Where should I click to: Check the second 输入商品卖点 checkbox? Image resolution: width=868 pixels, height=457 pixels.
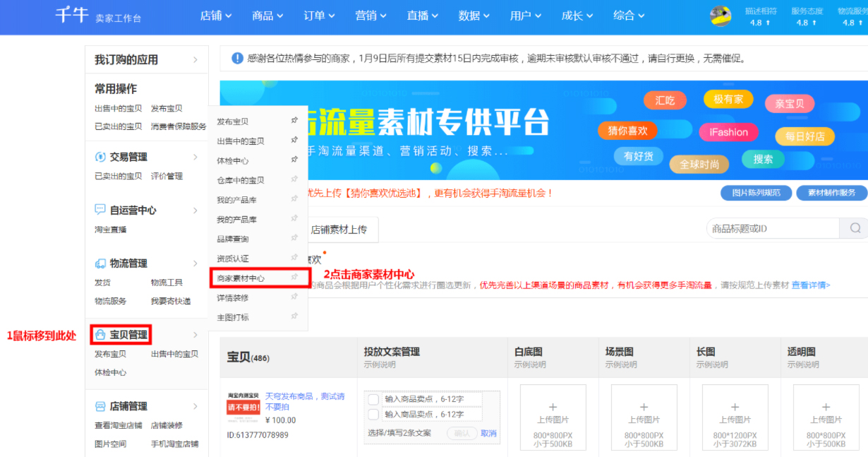[x=374, y=415]
